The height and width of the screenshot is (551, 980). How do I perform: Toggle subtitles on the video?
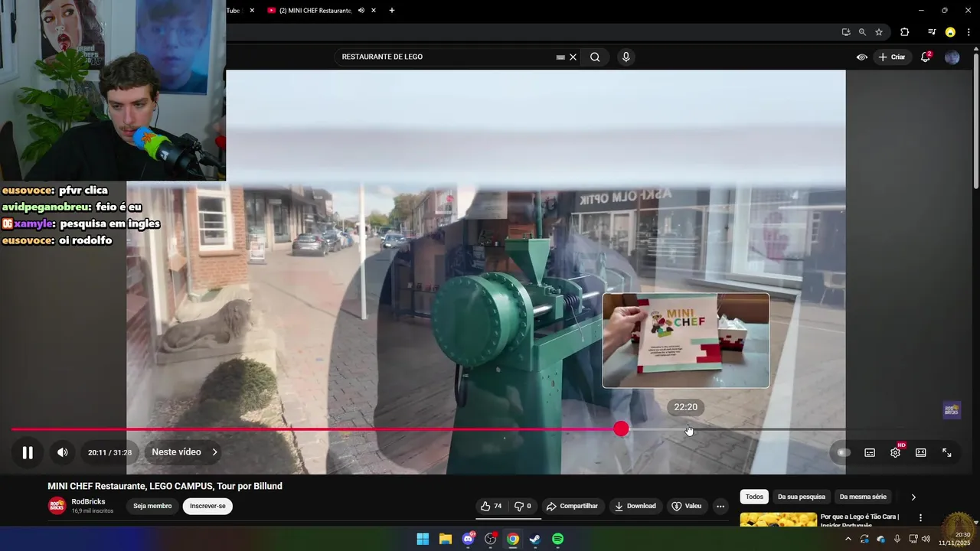[x=870, y=452]
